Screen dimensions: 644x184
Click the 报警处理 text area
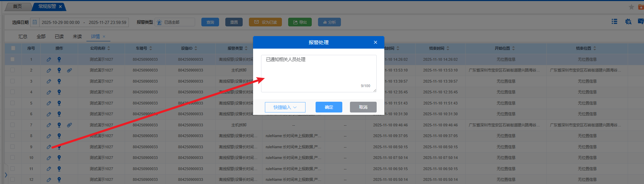[318, 73]
